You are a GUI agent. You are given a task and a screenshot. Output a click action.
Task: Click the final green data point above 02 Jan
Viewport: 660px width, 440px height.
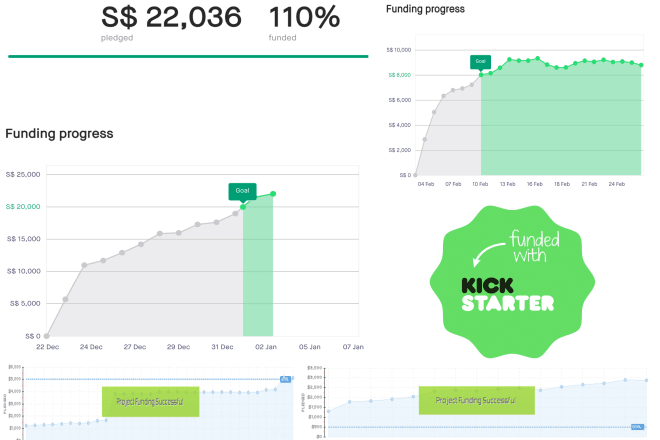(273, 194)
